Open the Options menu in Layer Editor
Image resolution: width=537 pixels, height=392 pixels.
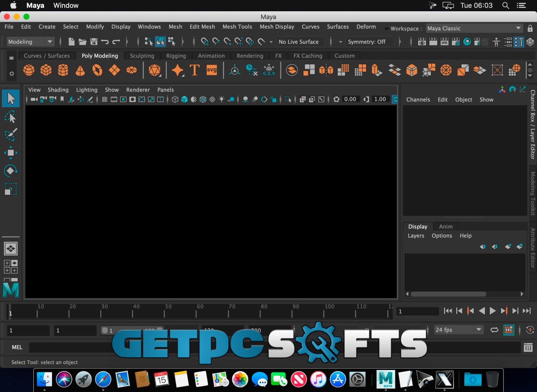[442, 236]
